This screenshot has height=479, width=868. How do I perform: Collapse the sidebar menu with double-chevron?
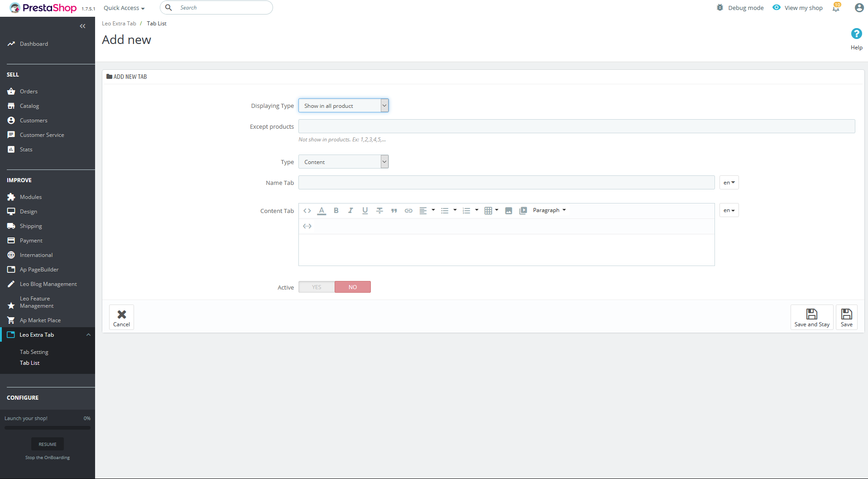click(82, 26)
